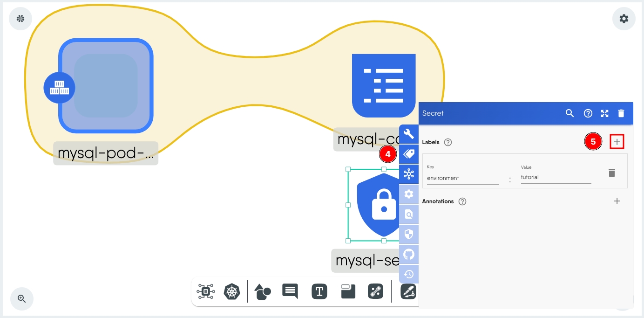This screenshot has height=318, width=644.
Task: Select the wrench Configure tool in the Secret sidebar
Action: point(409,134)
